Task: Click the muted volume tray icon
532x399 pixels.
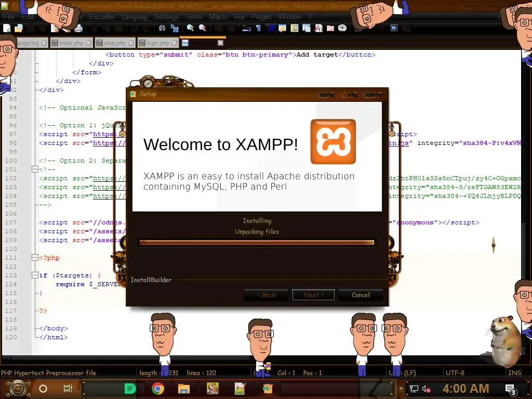Action: pyautogui.click(x=427, y=389)
